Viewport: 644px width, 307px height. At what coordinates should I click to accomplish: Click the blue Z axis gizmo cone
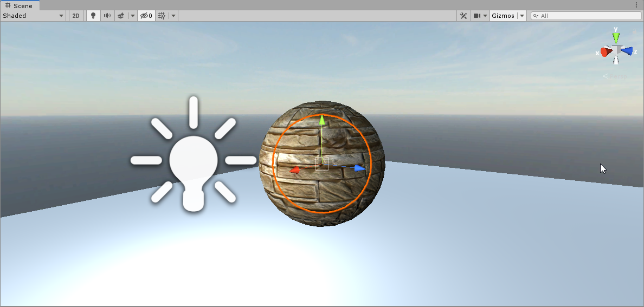click(627, 51)
